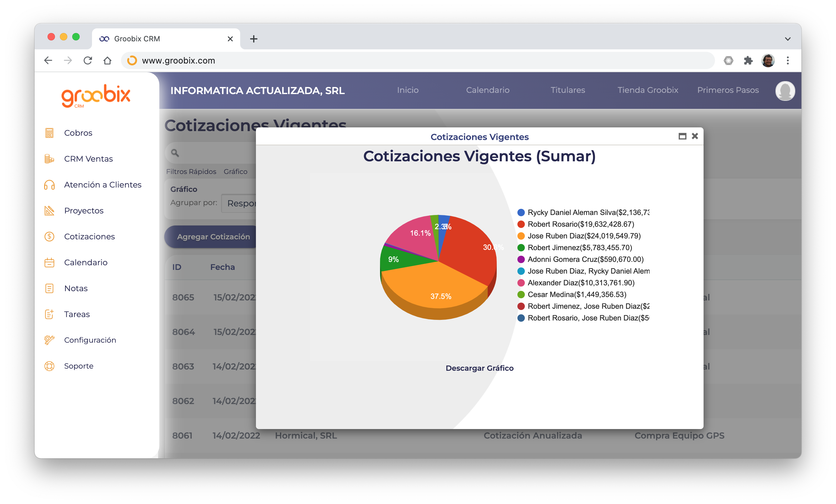The height and width of the screenshot is (504, 836).
Task: Open Primeros Pasos in navigation
Action: tap(728, 90)
